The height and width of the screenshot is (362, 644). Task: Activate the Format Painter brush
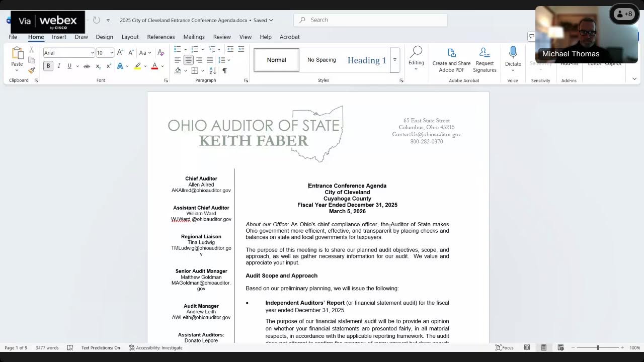pos(31,70)
